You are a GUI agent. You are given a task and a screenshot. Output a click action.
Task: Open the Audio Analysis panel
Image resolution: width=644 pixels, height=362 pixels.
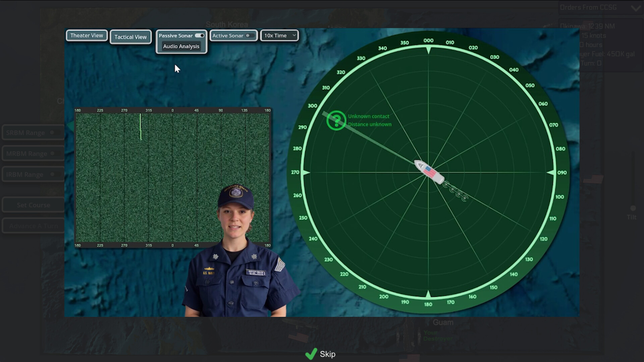pyautogui.click(x=181, y=46)
